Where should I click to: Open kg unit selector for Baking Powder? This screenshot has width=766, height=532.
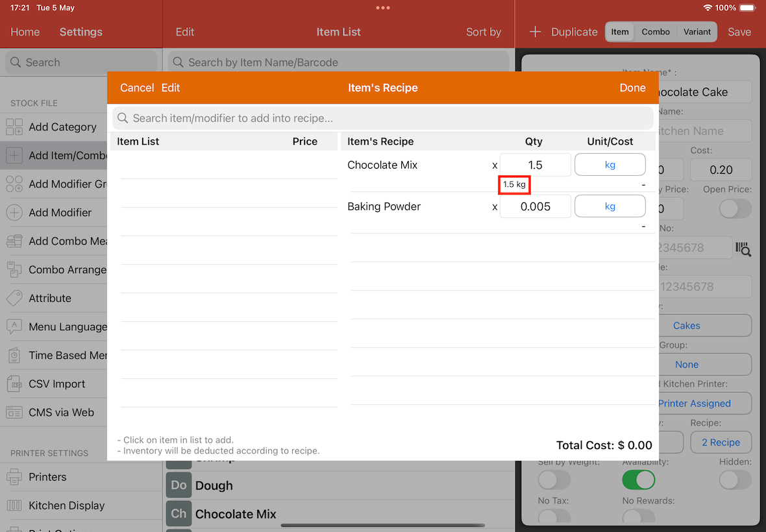click(x=610, y=206)
